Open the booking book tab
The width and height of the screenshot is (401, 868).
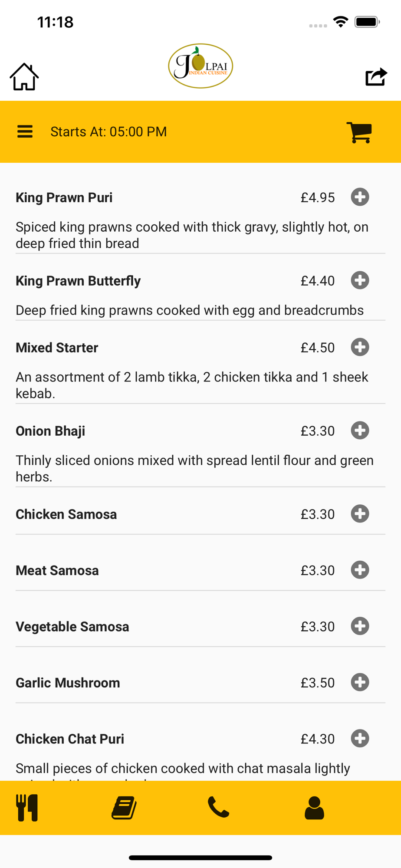click(x=124, y=808)
